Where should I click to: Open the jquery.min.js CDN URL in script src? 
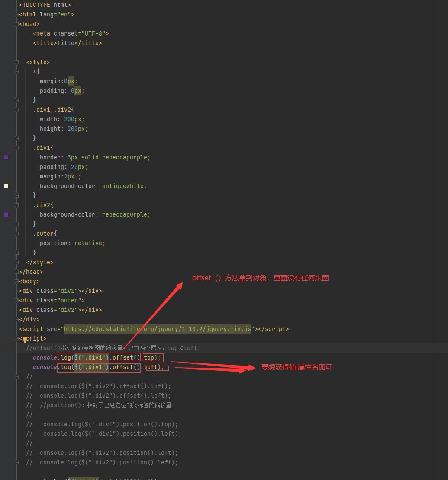pyautogui.click(x=158, y=329)
